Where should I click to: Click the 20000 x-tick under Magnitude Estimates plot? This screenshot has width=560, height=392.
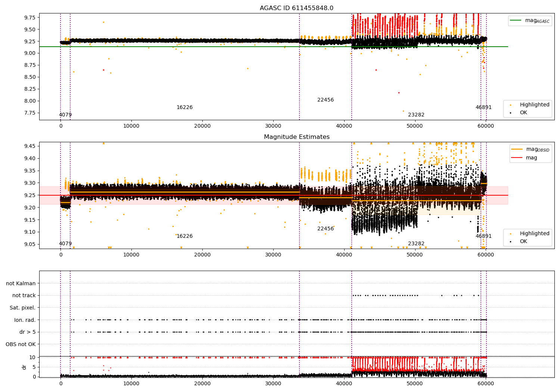[x=202, y=255]
